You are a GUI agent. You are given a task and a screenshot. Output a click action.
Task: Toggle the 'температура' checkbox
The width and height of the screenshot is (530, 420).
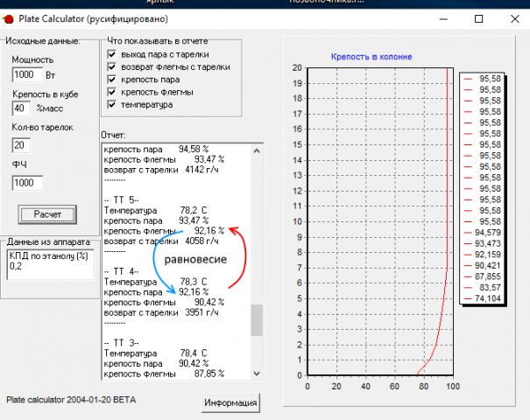point(111,105)
